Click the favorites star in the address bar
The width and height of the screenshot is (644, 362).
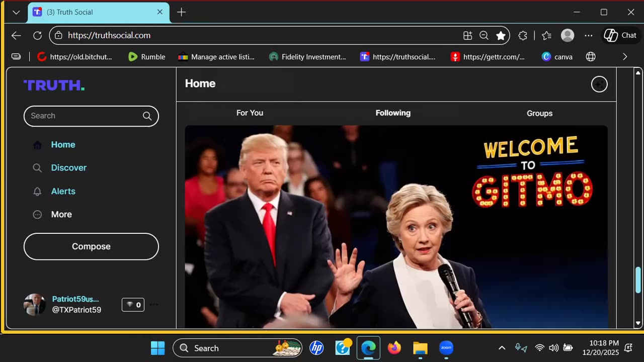[501, 35]
